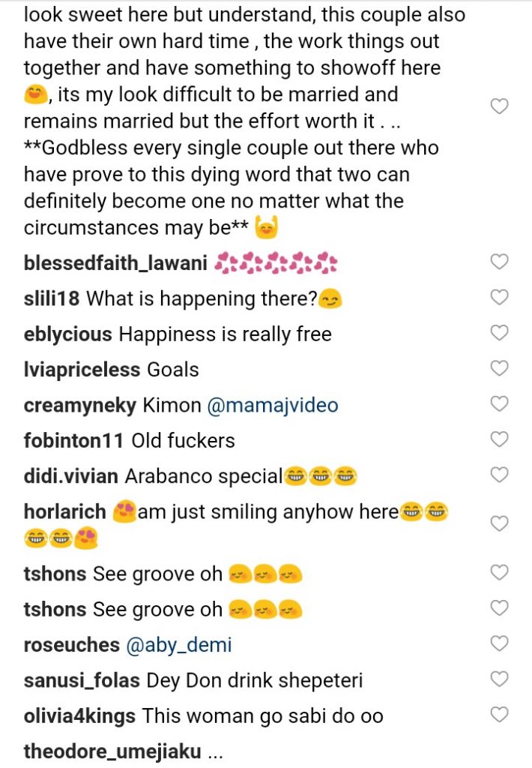Toggle like on horlarich's smiling comment
532x768 pixels.
click(499, 523)
